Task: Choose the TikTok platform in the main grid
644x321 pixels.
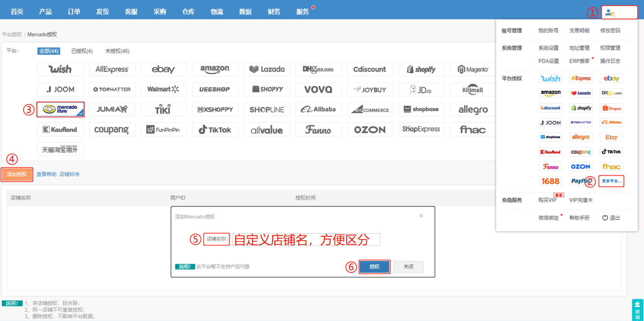Action: coord(215,130)
